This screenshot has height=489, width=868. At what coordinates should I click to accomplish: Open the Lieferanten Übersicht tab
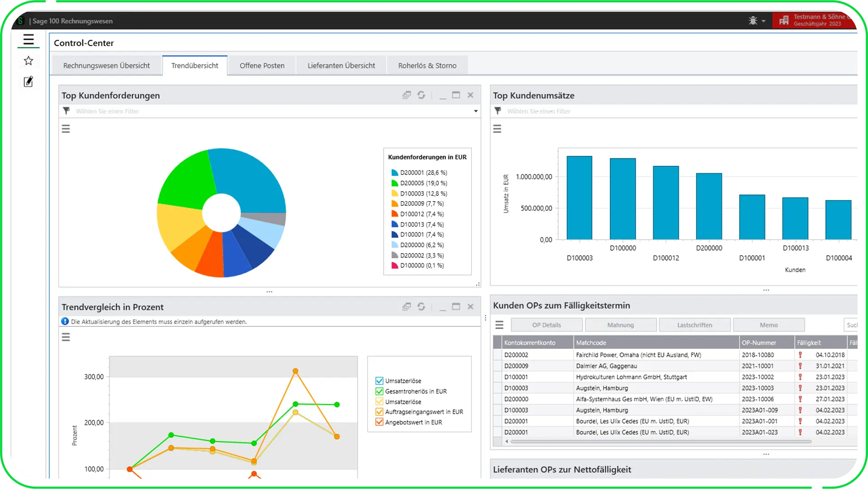[x=341, y=66]
